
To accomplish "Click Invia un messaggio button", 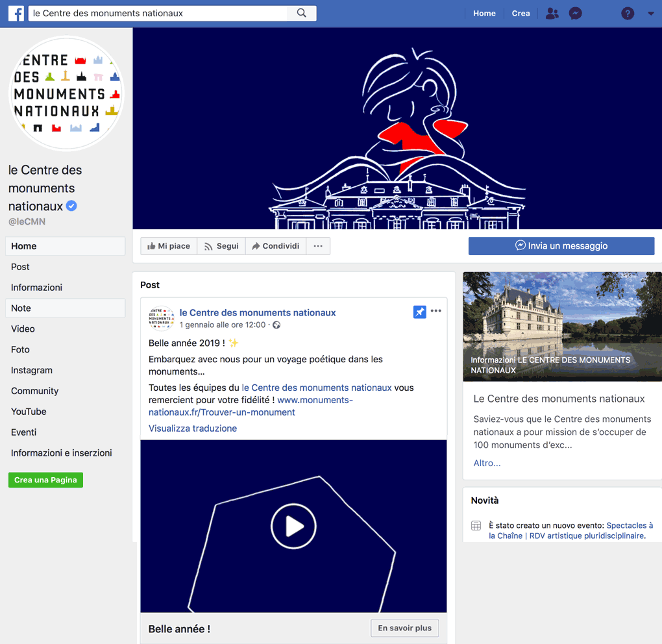I will [561, 246].
